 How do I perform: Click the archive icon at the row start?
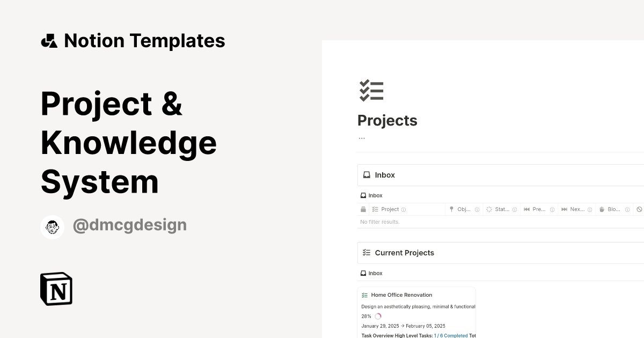pos(363,209)
